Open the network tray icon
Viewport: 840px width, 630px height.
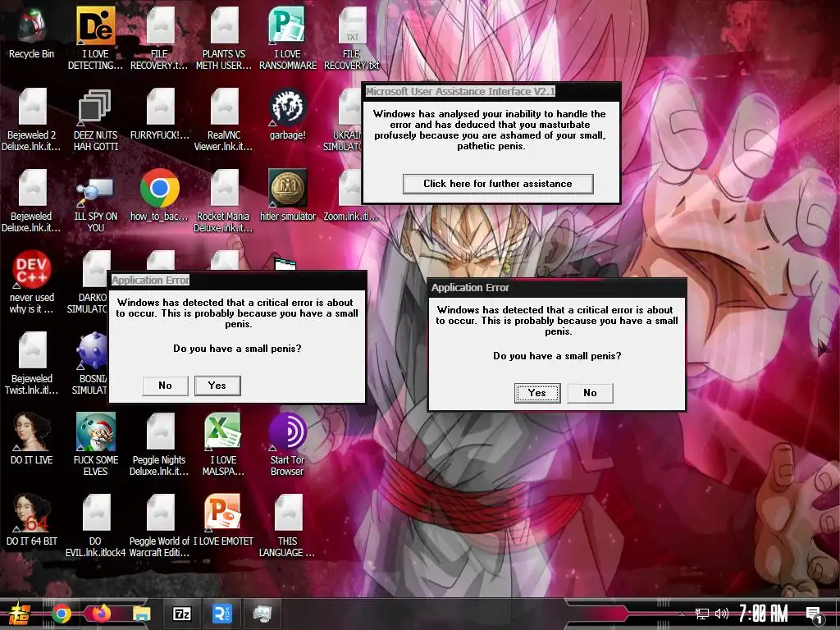tap(702, 614)
